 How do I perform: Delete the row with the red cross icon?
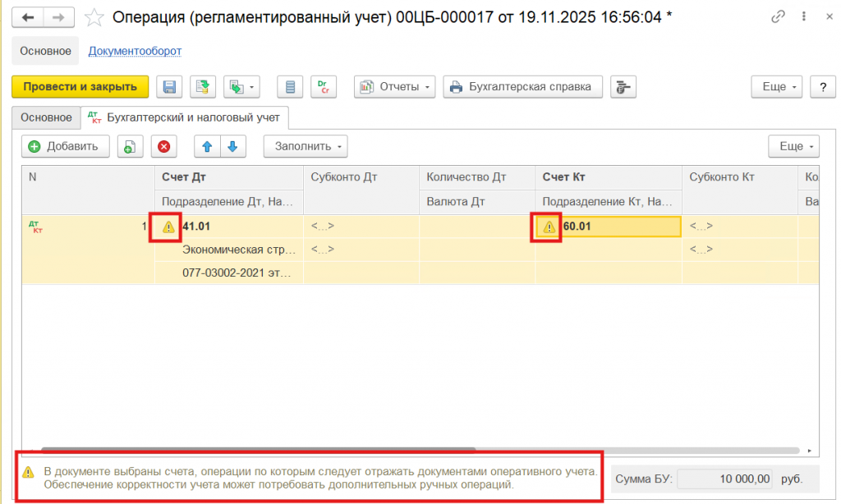pyautogui.click(x=164, y=146)
